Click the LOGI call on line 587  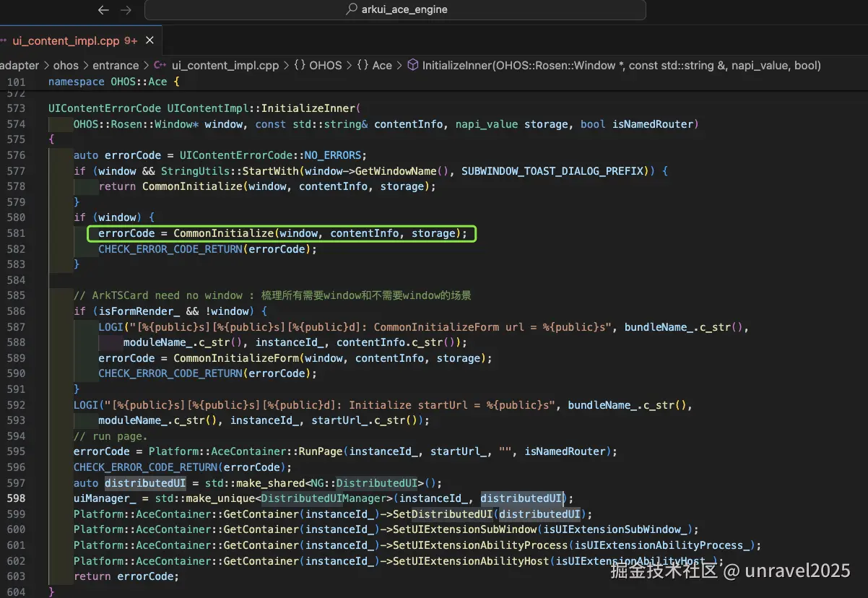110,327
